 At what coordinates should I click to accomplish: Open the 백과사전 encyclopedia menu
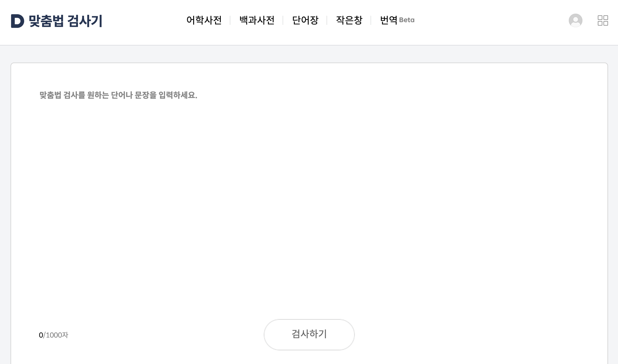(x=257, y=20)
